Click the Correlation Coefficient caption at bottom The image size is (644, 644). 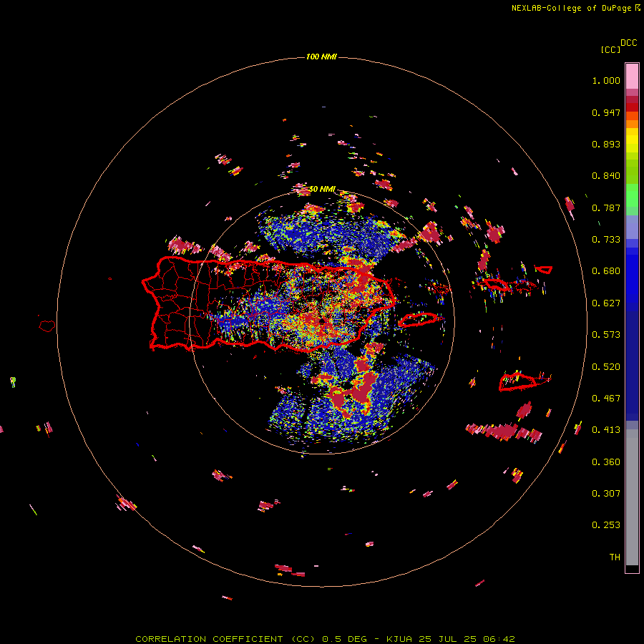point(325,639)
